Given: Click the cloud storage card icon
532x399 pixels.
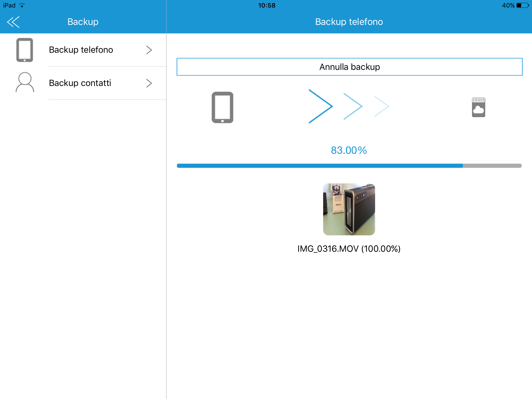Looking at the screenshot, I should point(478,107).
